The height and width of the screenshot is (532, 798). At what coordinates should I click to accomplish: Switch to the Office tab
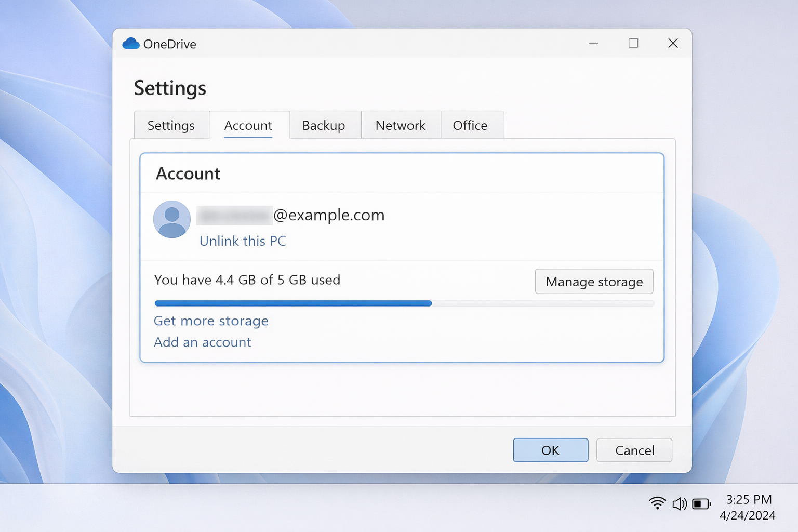pos(470,125)
